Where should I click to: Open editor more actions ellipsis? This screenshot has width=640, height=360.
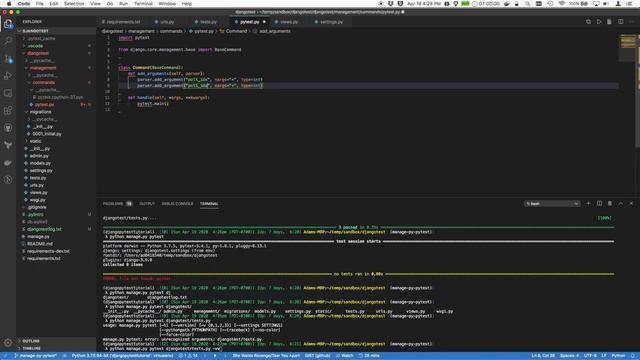(x=631, y=22)
